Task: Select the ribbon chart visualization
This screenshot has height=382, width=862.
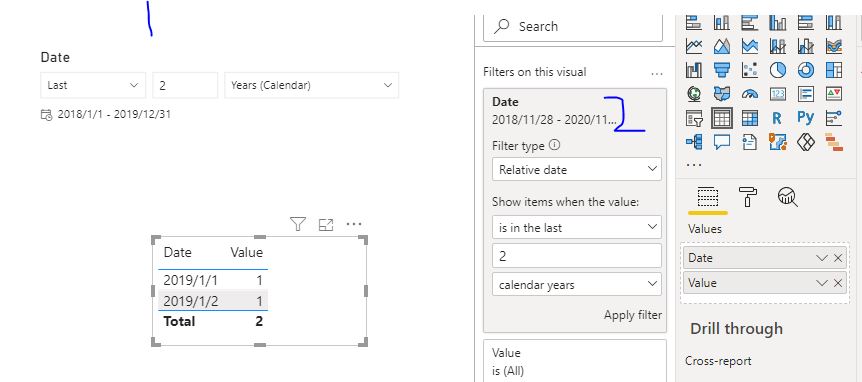Action: point(834,46)
